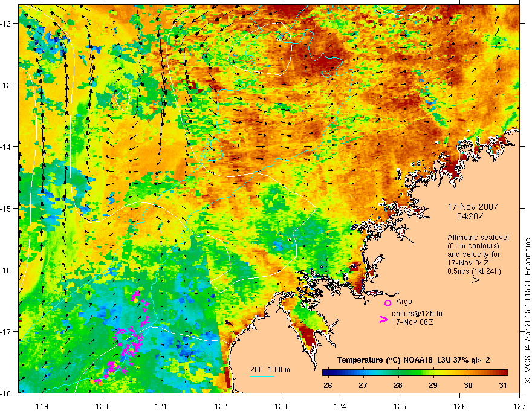Click the magenta drifters chevron legend symbol

tap(383, 319)
